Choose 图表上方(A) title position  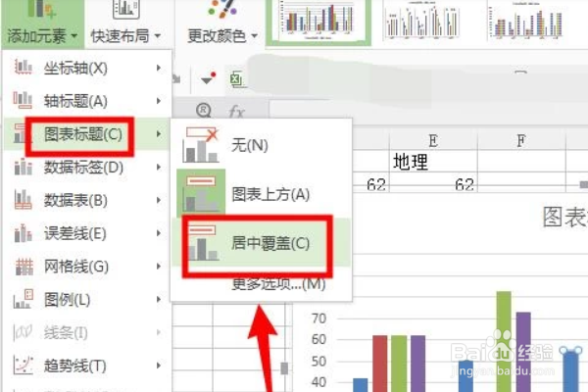point(261,194)
